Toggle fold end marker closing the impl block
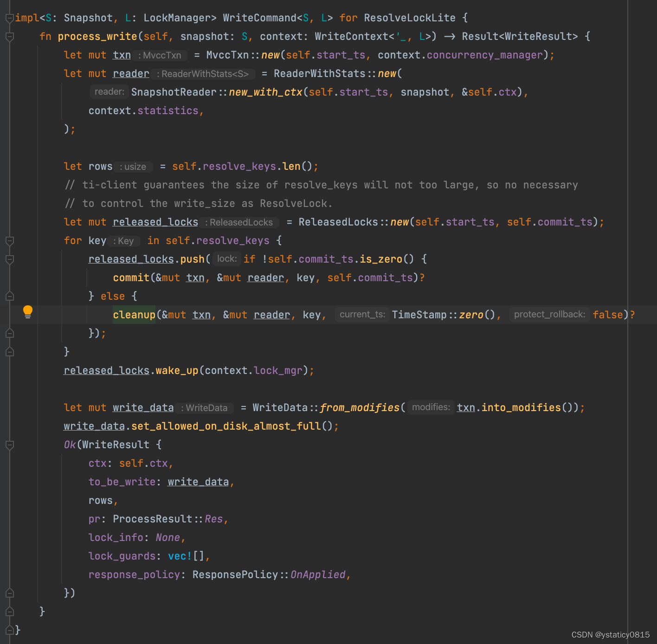The height and width of the screenshot is (644, 657). point(9,630)
